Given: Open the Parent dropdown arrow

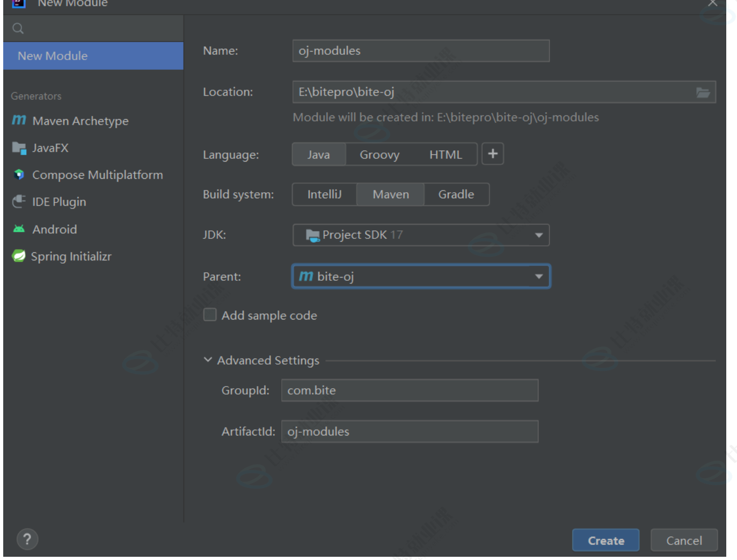Looking at the screenshot, I should pyautogui.click(x=538, y=277).
